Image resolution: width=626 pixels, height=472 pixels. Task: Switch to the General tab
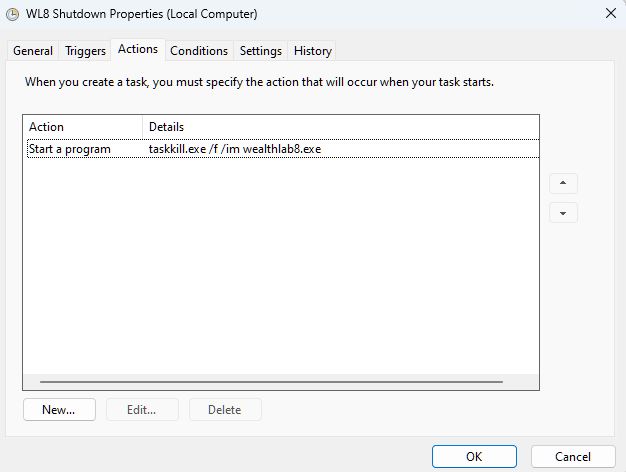coord(33,51)
